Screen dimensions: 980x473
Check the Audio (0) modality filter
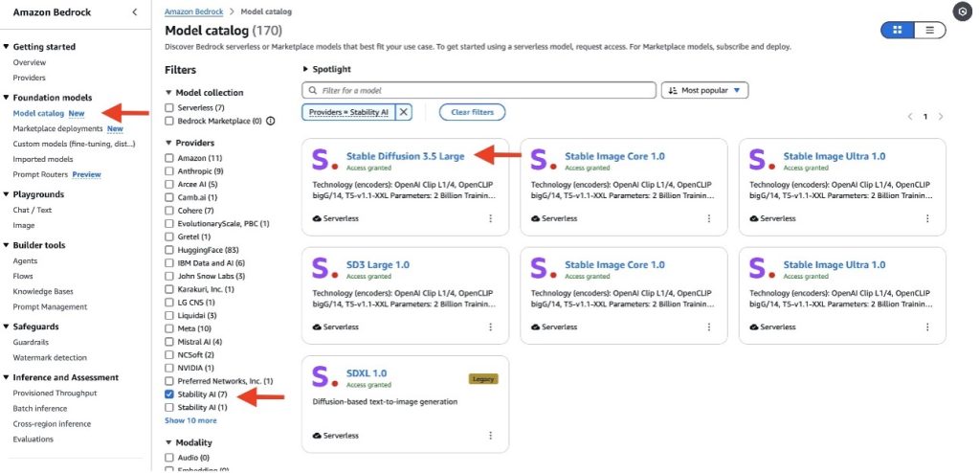coord(169,458)
